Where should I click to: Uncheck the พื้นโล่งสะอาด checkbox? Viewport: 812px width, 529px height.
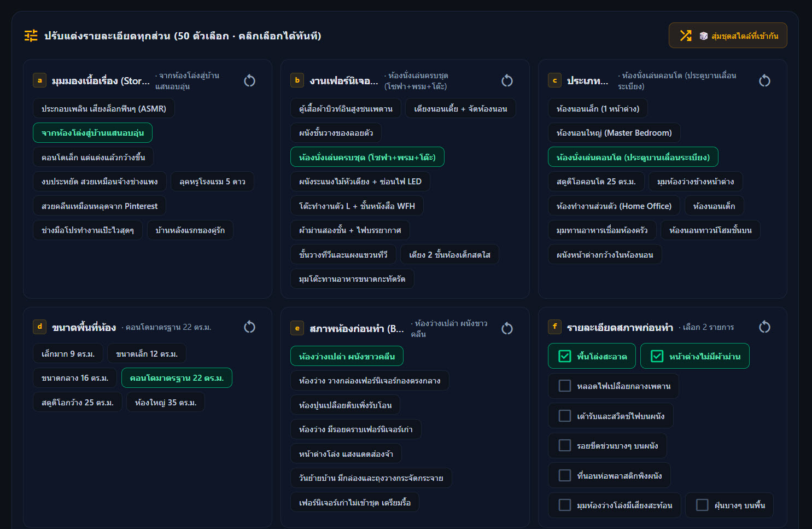[x=565, y=356]
